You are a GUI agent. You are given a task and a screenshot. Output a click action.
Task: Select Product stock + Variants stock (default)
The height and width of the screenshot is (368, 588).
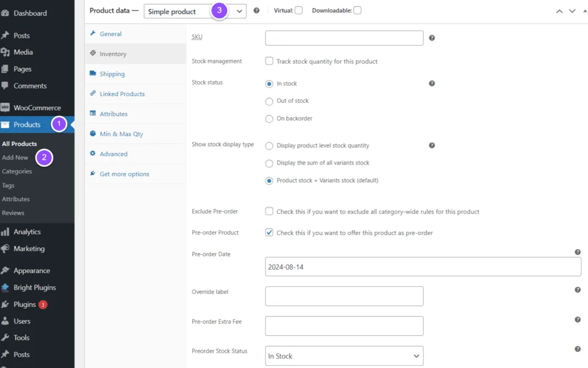point(269,181)
